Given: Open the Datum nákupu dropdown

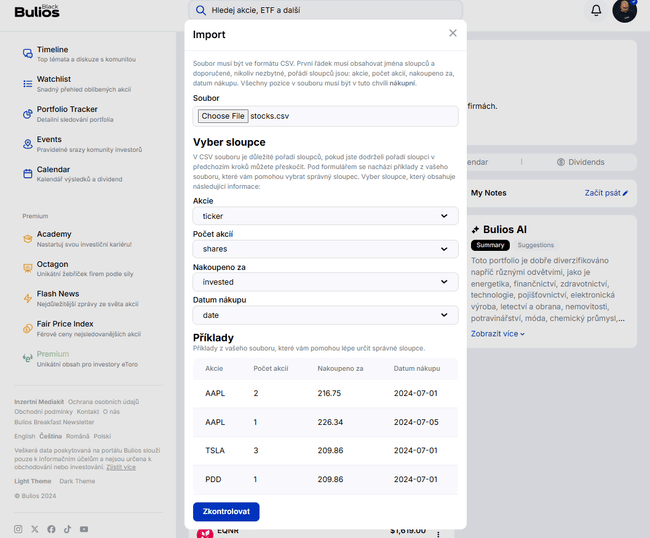Looking at the screenshot, I should pos(325,315).
